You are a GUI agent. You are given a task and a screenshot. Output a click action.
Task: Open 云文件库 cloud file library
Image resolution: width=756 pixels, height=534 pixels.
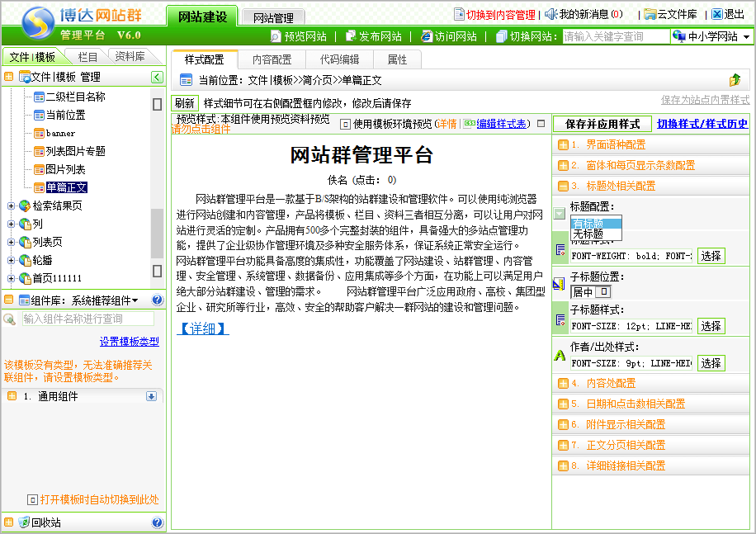pyautogui.click(x=650, y=14)
